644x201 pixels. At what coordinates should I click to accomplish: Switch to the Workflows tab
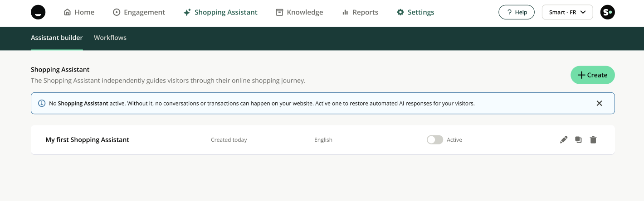(x=110, y=38)
